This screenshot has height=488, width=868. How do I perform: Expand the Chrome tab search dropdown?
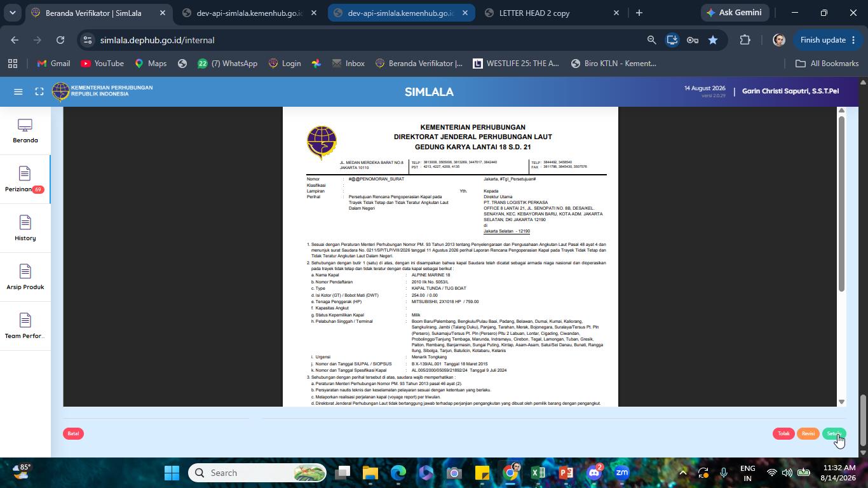(x=12, y=13)
